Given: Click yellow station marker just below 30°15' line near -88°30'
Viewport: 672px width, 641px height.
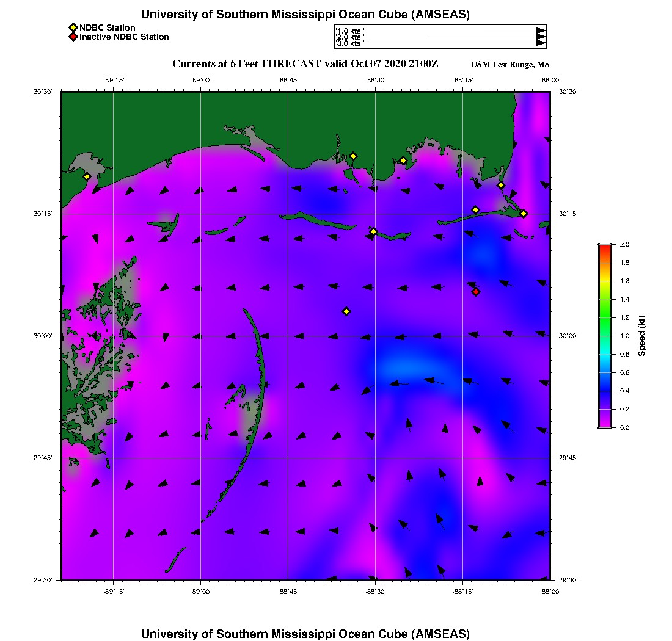Looking at the screenshot, I should 373,231.
